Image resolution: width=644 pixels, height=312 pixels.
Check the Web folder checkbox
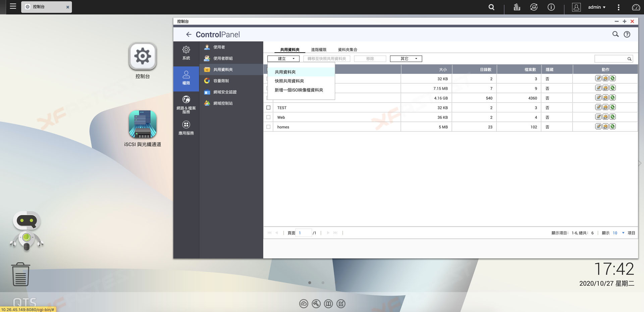click(268, 117)
